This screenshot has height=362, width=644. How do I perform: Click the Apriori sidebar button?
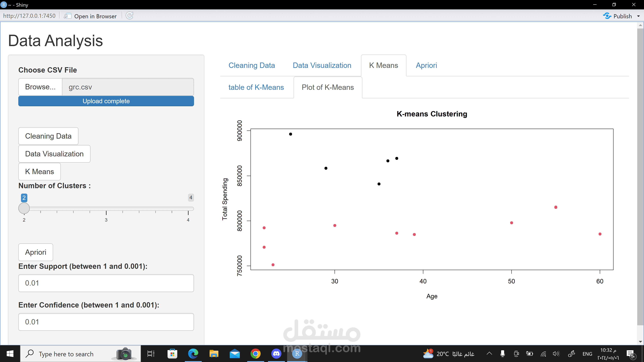tap(36, 252)
